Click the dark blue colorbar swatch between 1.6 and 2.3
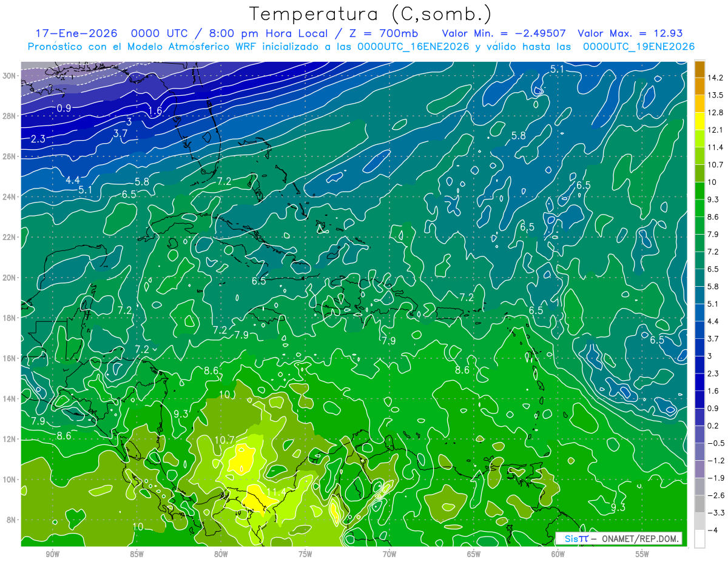This screenshot has width=728, height=562. [699, 382]
